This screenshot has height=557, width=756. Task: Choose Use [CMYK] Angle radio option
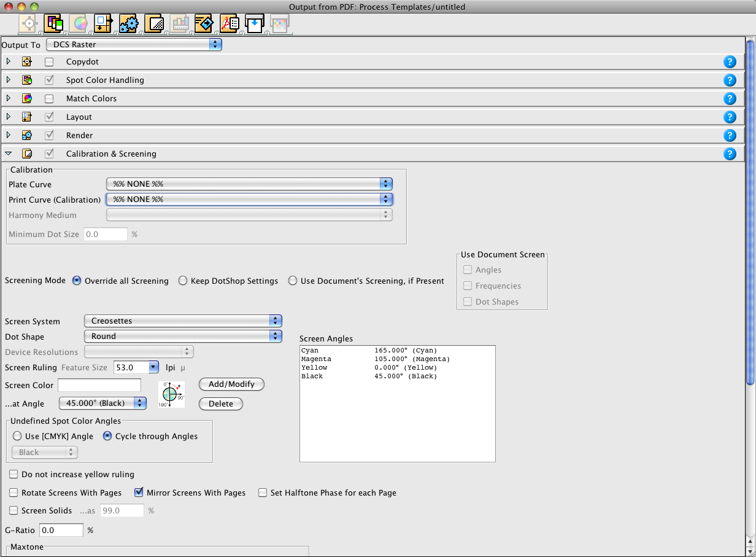[17, 436]
